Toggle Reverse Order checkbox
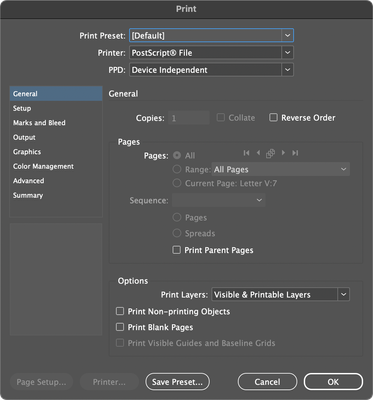 273,118
